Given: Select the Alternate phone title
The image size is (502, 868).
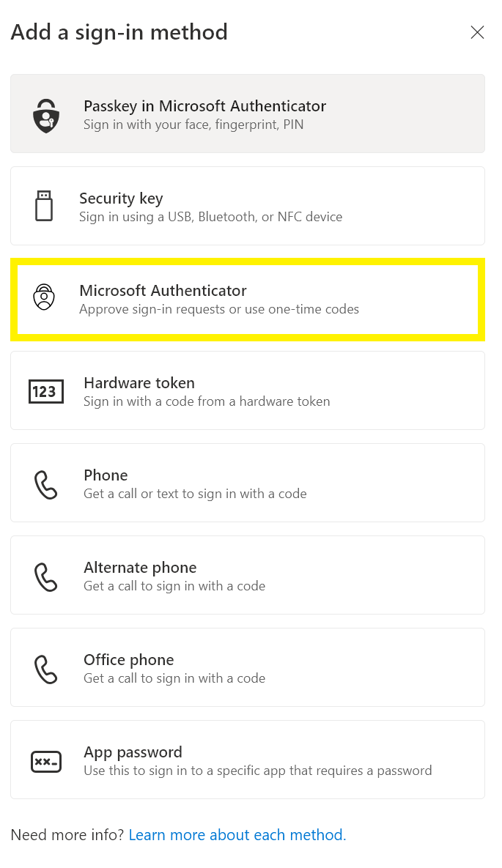Looking at the screenshot, I should coord(140,568).
